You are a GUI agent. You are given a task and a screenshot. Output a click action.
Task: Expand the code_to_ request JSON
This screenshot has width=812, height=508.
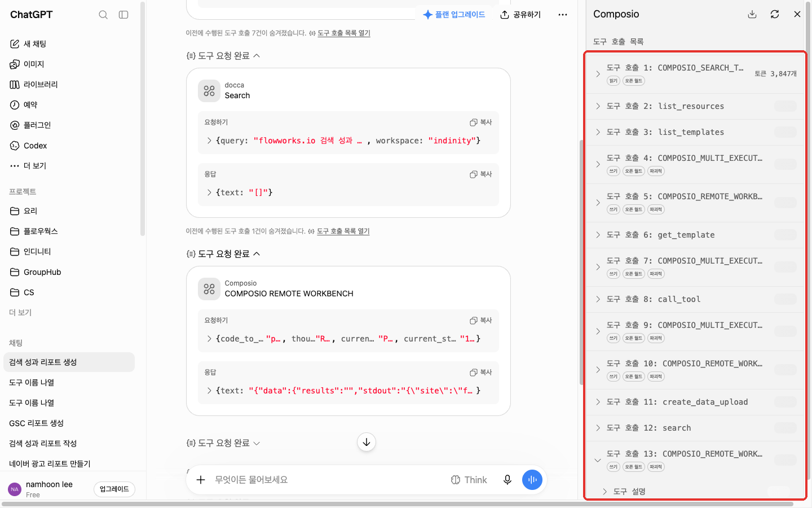209,339
